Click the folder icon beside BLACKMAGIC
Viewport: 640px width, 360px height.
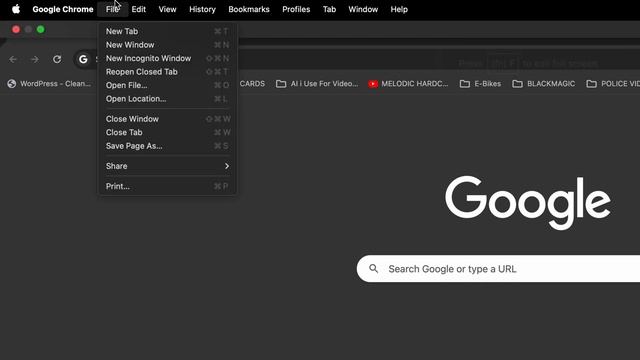[x=517, y=84]
